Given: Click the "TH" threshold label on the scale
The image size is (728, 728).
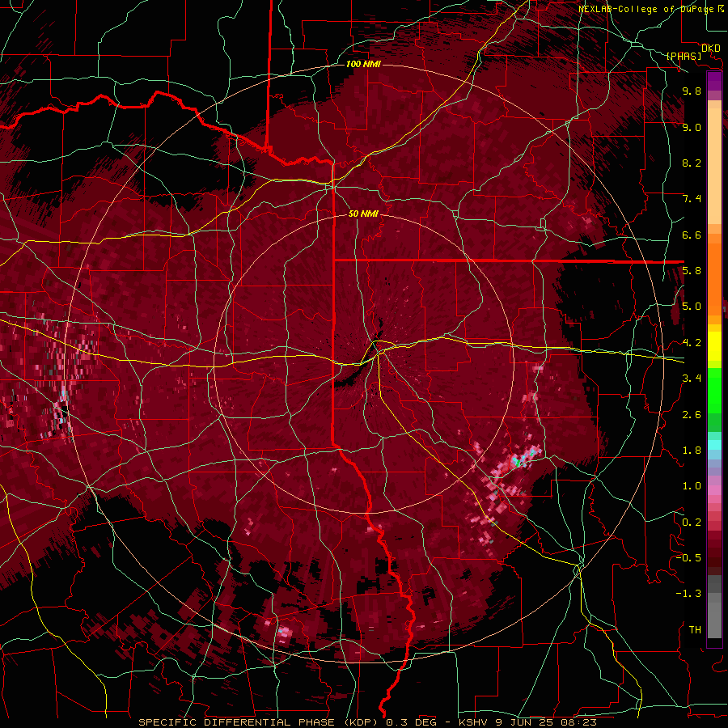Looking at the screenshot, I should (x=695, y=630).
